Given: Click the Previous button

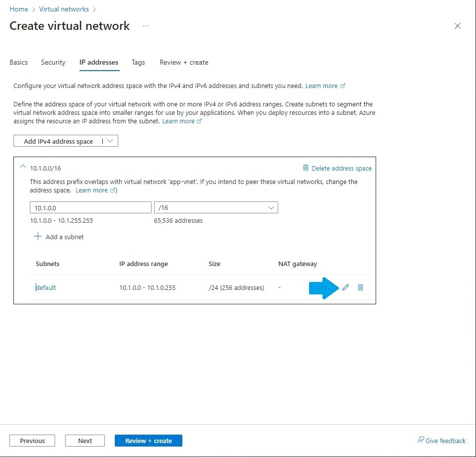Looking at the screenshot, I should pos(32,441).
